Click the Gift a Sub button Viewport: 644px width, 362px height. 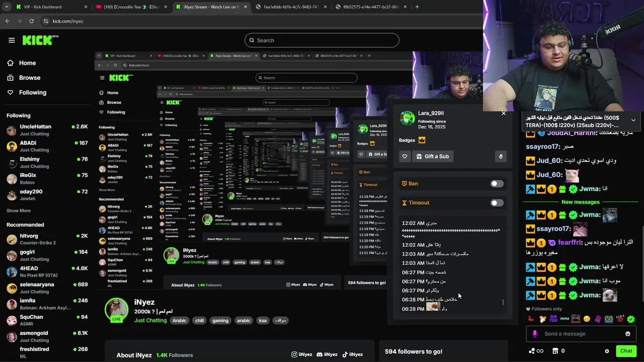[x=432, y=156]
